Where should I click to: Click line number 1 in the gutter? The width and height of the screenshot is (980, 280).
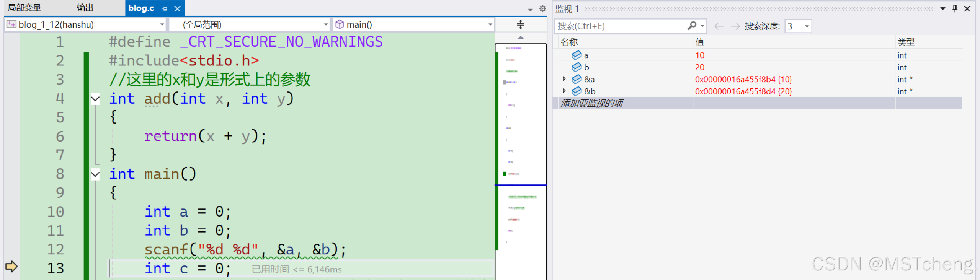click(60, 42)
